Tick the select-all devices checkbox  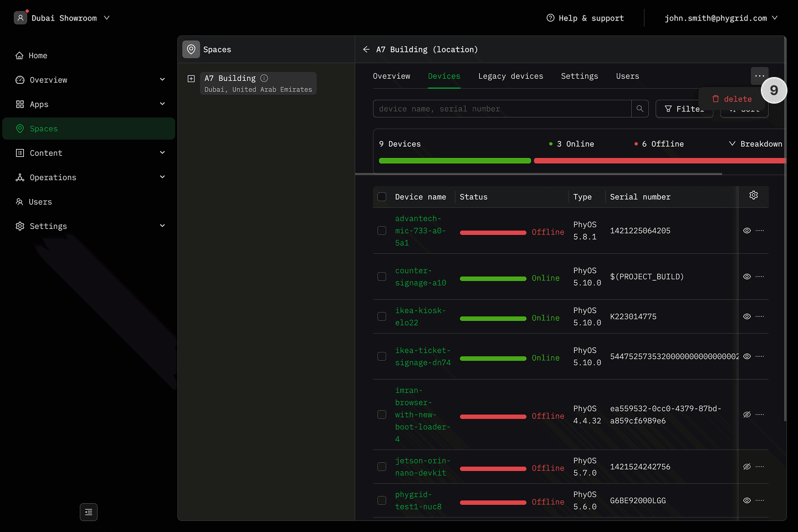click(382, 197)
